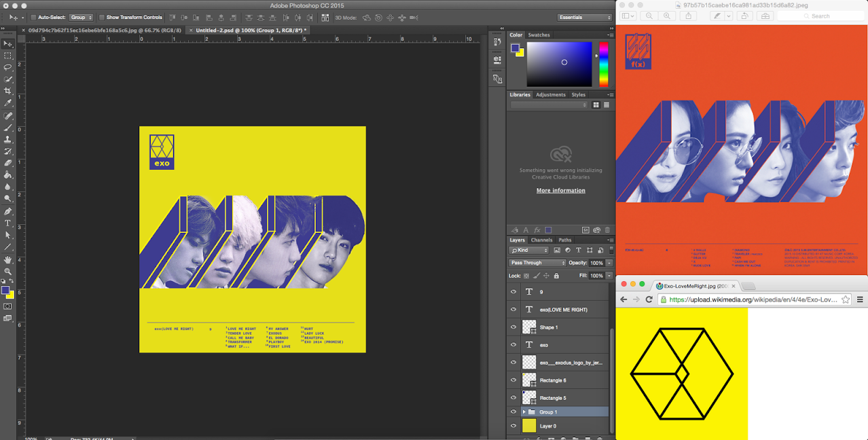Click zoom out in Preview window toolbar
Image resolution: width=868 pixels, height=440 pixels.
[x=650, y=16]
